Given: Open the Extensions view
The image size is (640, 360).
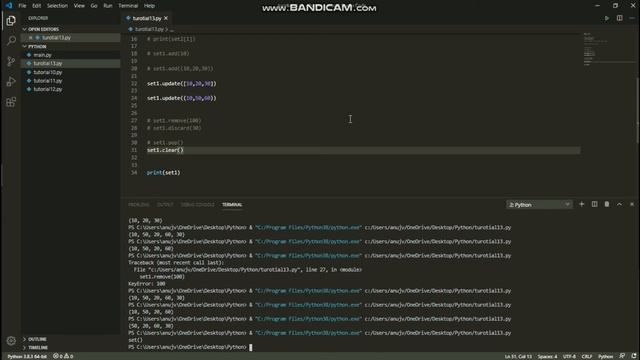Looking at the screenshot, I should point(11,102).
